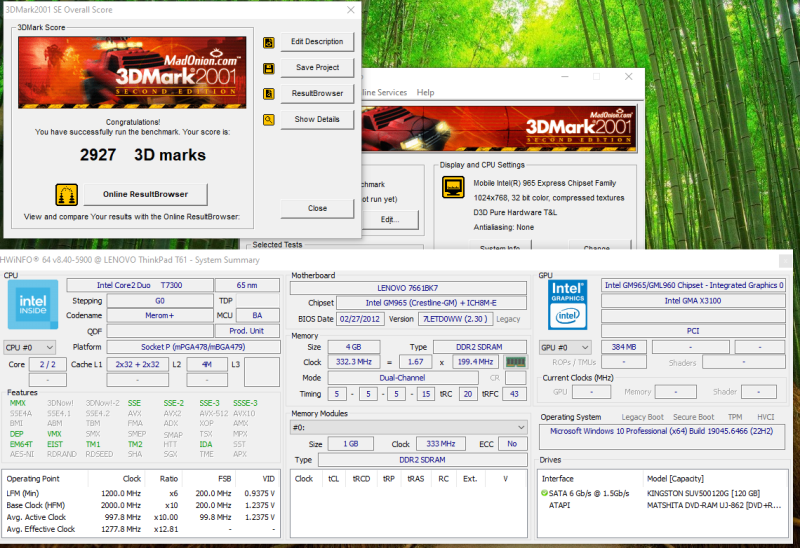Viewport: 800px width, 548px height.
Task: Click the DDR2 SDRAM module type field
Action: 422,460
